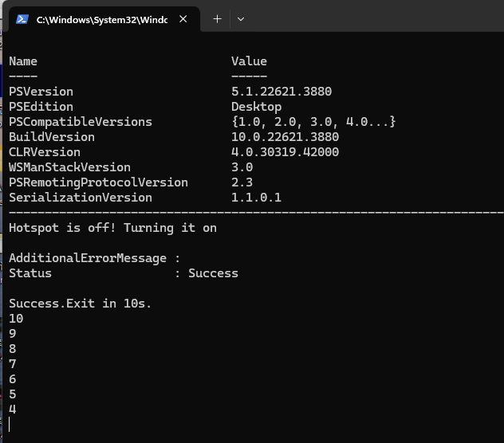The width and height of the screenshot is (504, 443).
Task: Click the BuildVersion value 10.0.22621.3880
Action: click(285, 137)
